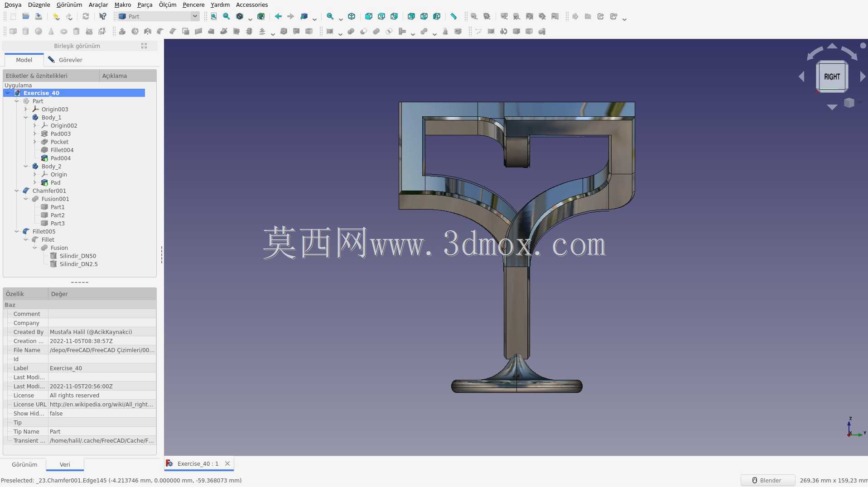868x487 pixels.
Task: Switch to the Görünüm properties tab
Action: click(x=24, y=464)
